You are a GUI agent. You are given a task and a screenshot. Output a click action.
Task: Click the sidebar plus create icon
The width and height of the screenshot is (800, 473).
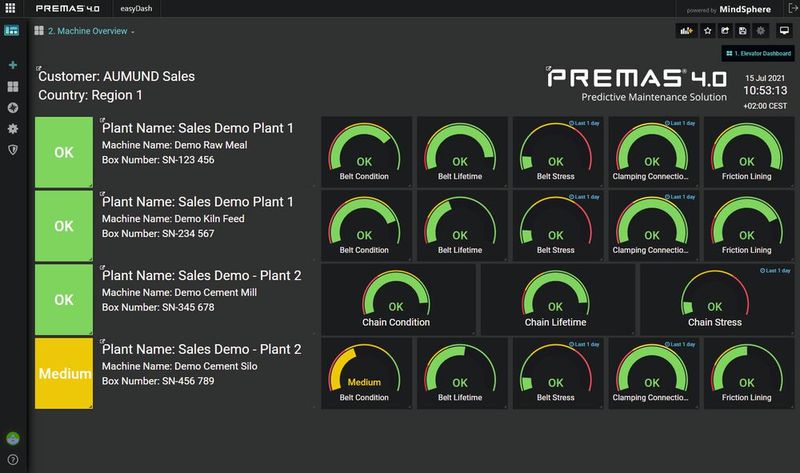[13, 65]
